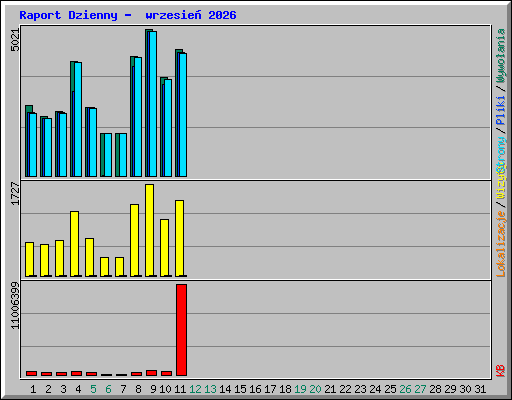This screenshot has height=400, width=512.
Task: Select the cyan bar for day 7
Action: 123,155
